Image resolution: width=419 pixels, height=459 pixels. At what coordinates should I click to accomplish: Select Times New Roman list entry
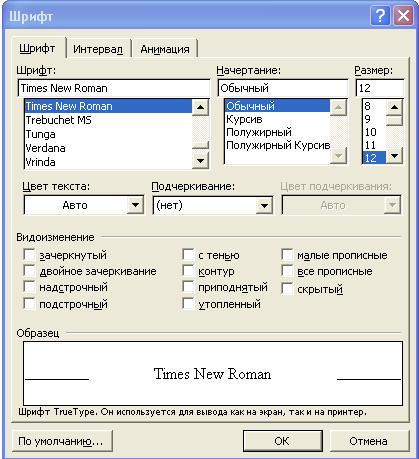108,106
